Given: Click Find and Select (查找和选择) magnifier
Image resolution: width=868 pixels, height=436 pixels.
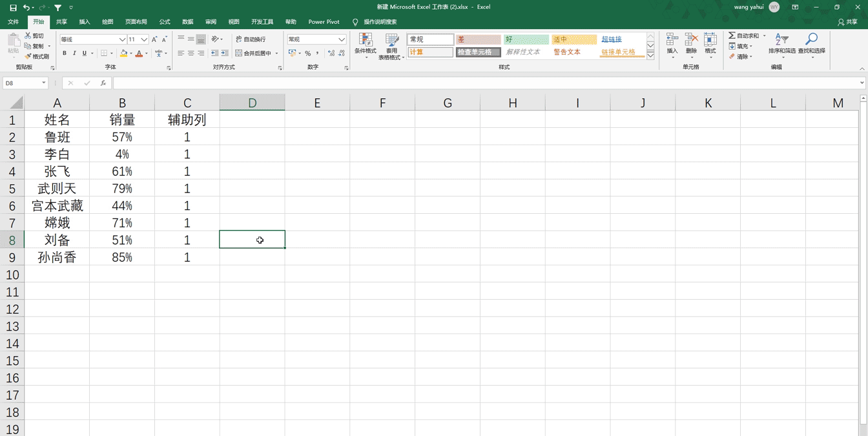Looking at the screenshot, I should 811,40.
